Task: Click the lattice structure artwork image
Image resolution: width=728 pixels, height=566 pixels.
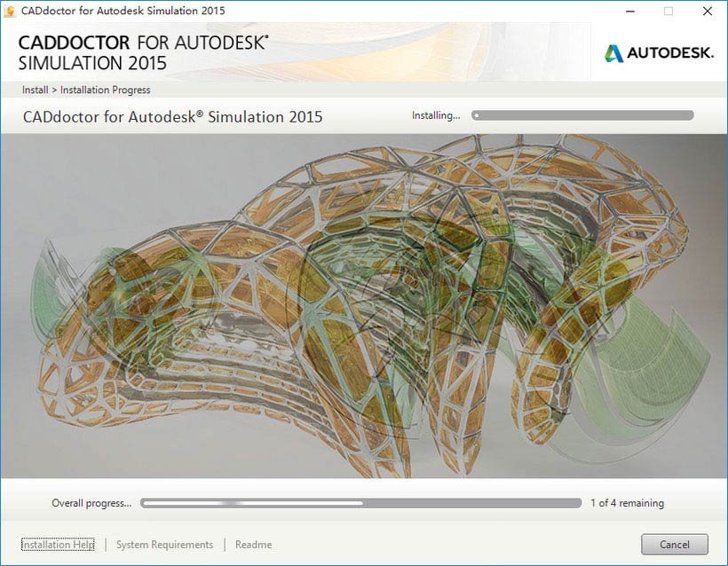Action: pos(364,306)
